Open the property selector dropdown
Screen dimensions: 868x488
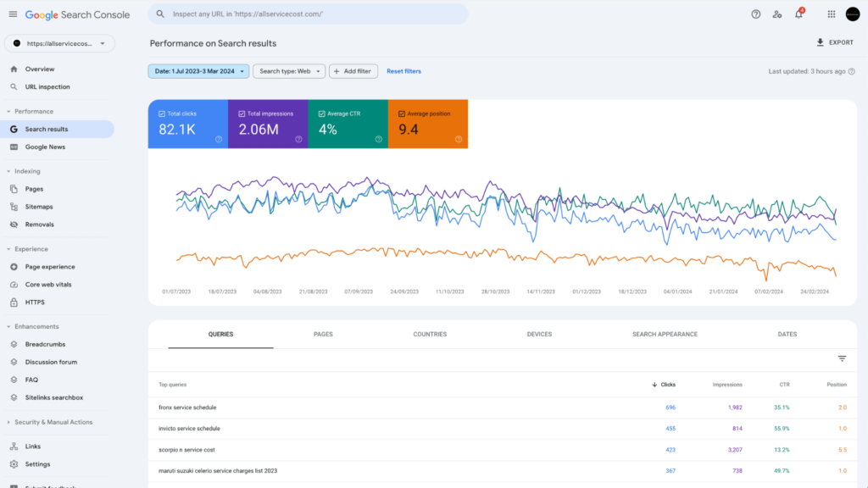[60, 43]
